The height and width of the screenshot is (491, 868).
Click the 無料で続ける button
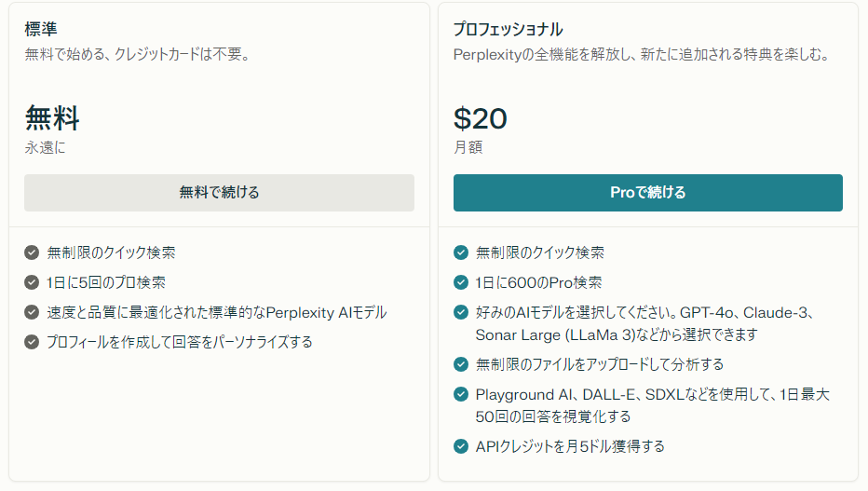click(219, 193)
